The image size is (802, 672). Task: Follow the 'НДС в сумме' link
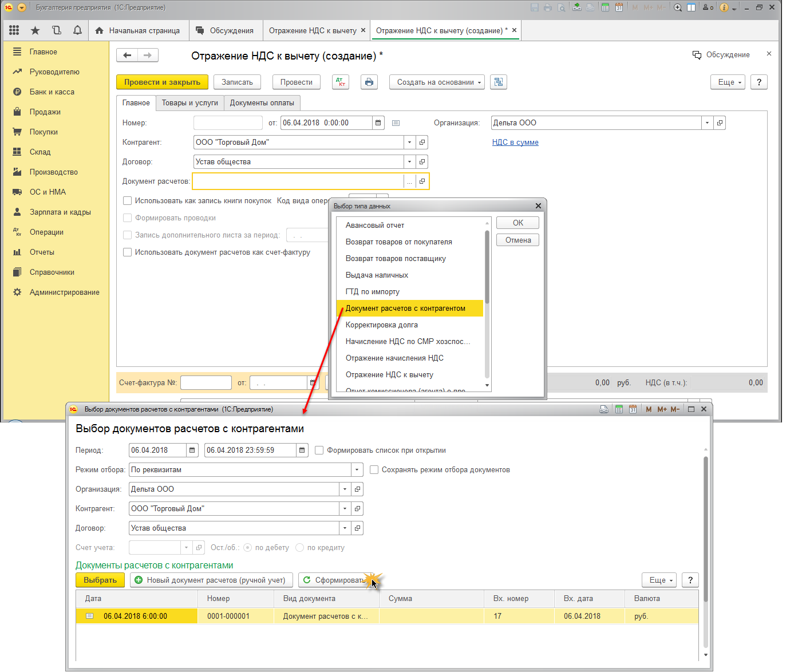coord(515,142)
